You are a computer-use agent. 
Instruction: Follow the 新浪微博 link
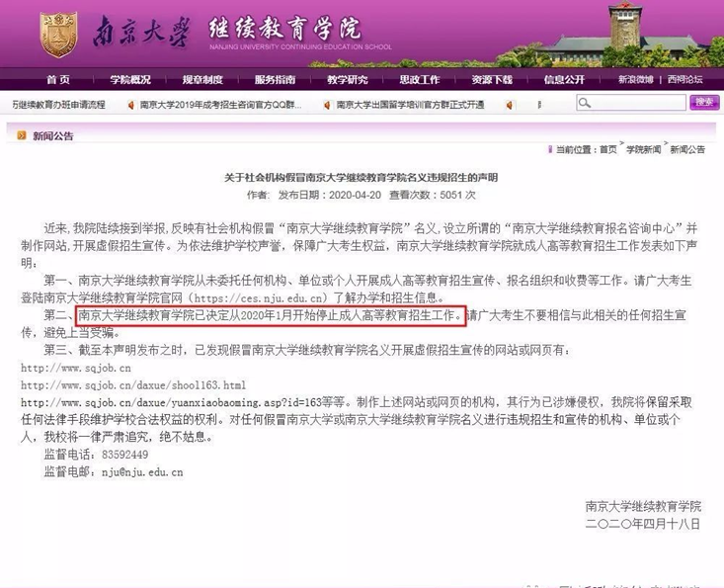tap(636, 79)
